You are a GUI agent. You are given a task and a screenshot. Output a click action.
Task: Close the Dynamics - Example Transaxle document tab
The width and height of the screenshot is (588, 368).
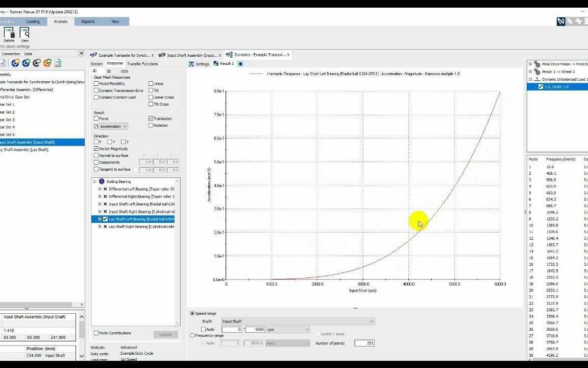288,55
